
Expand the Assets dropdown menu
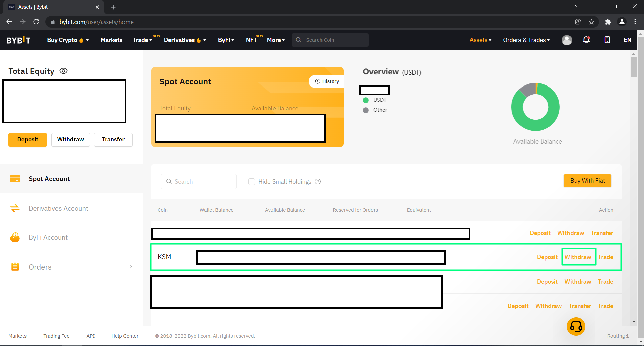click(x=480, y=40)
